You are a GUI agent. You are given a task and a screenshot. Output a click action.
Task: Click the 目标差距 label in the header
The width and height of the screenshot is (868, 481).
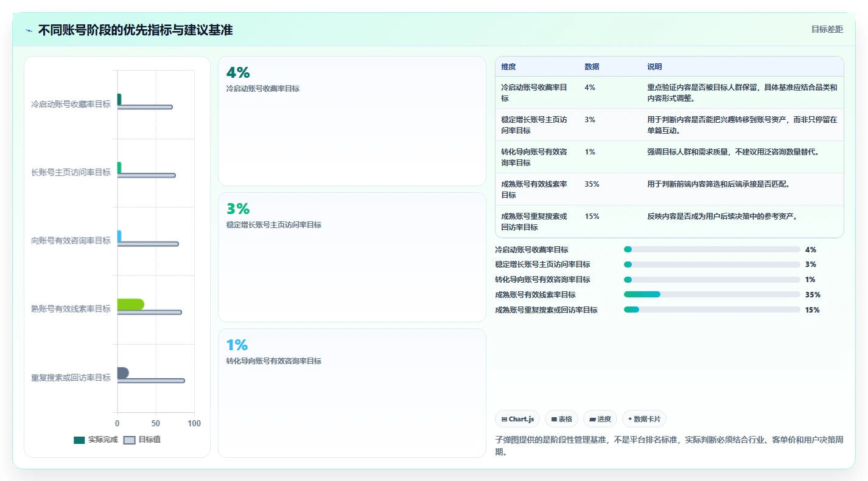pos(827,29)
